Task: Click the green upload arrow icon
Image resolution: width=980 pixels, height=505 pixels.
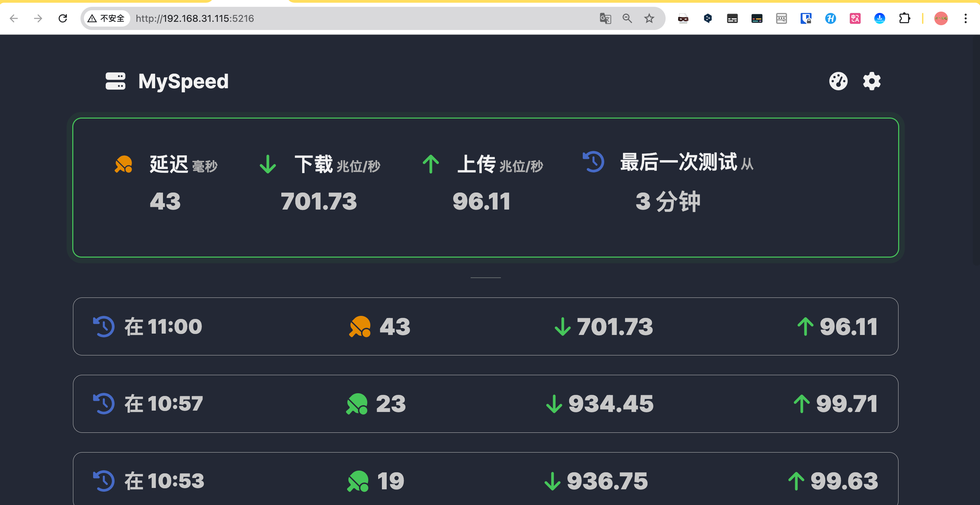Action: pos(431,164)
